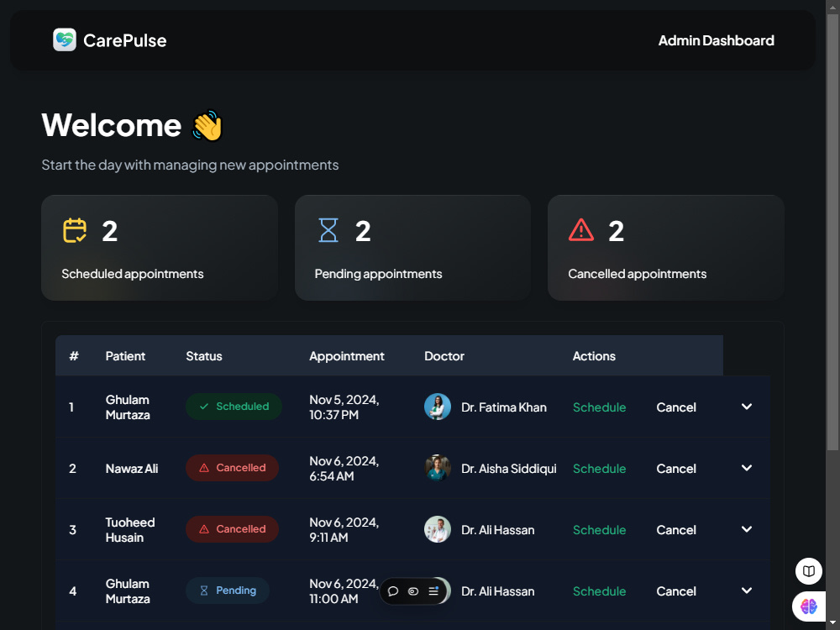The width and height of the screenshot is (840, 630).
Task: Click Cancel for Tuoheed Husain's appointment
Action: (x=676, y=530)
